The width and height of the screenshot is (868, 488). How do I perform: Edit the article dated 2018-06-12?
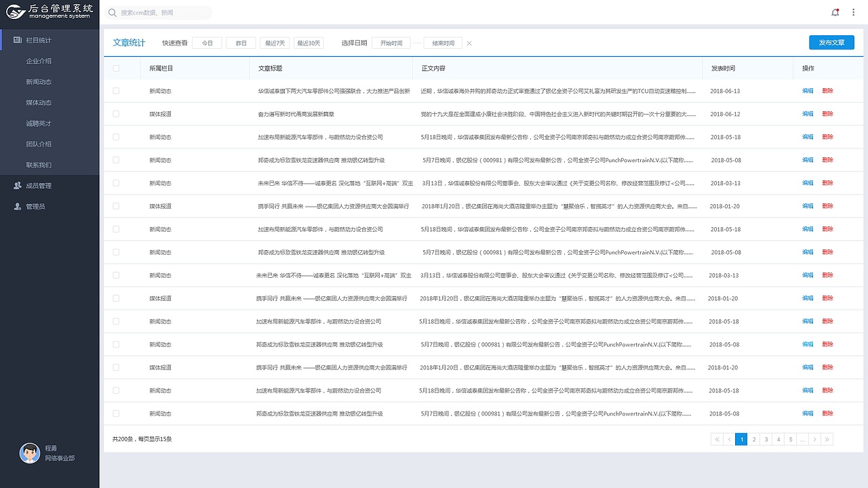(x=808, y=114)
